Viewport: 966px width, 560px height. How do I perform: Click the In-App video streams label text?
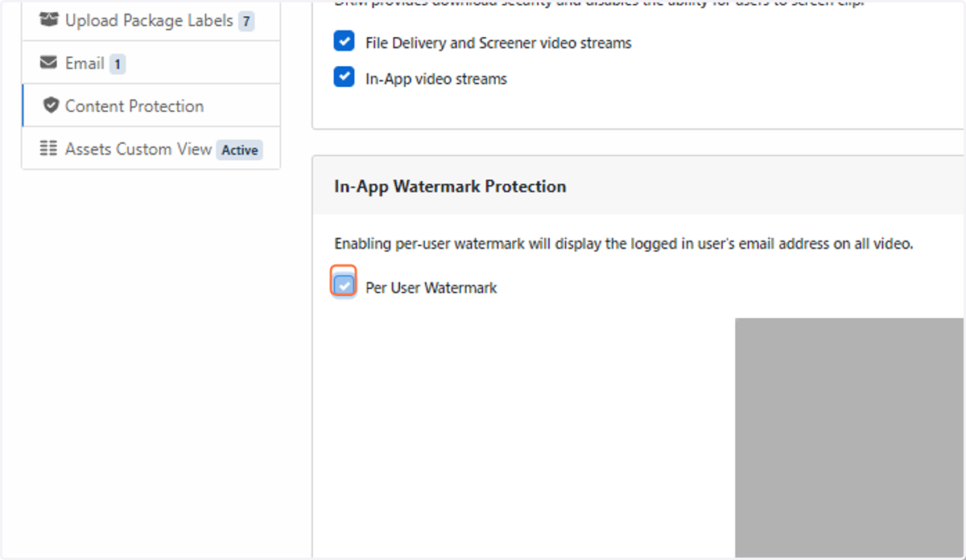[436, 79]
